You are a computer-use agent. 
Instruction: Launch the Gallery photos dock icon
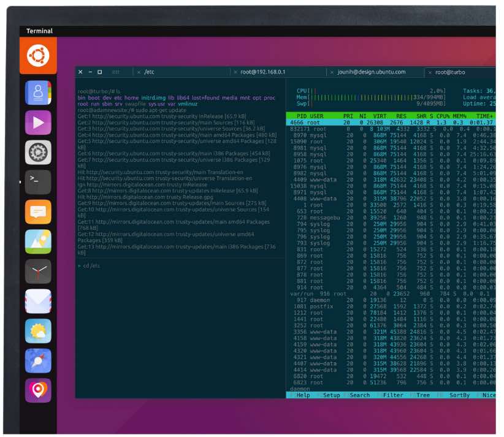click(x=38, y=241)
